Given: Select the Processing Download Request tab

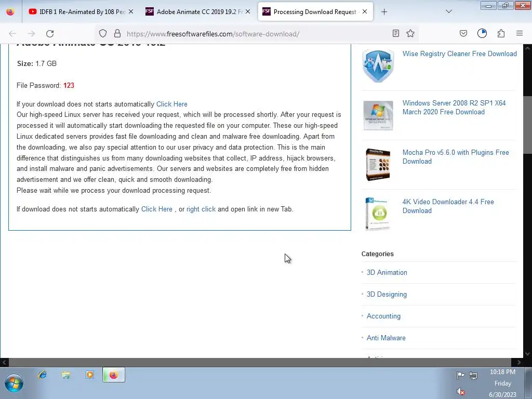Looking at the screenshot, I should point(314,12).
